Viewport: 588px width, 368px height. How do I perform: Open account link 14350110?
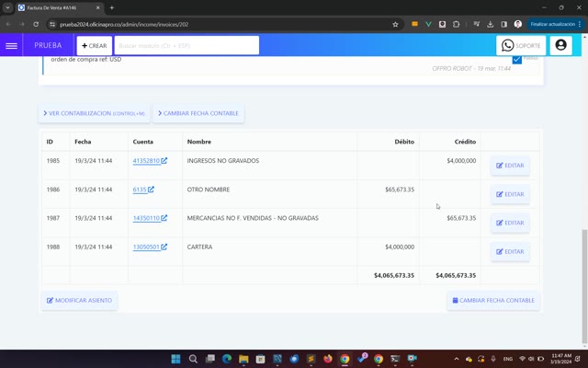(146, 218)
